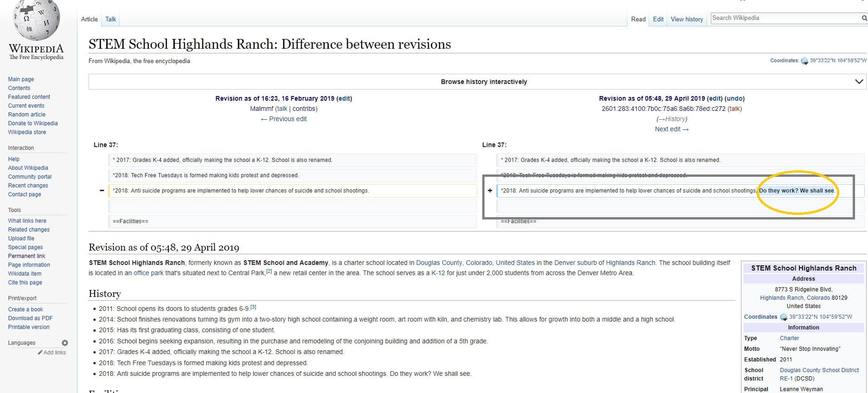The height and width of the screenshot is (393, 868).
Task: Open Contact page link
Action: (25, 194)
